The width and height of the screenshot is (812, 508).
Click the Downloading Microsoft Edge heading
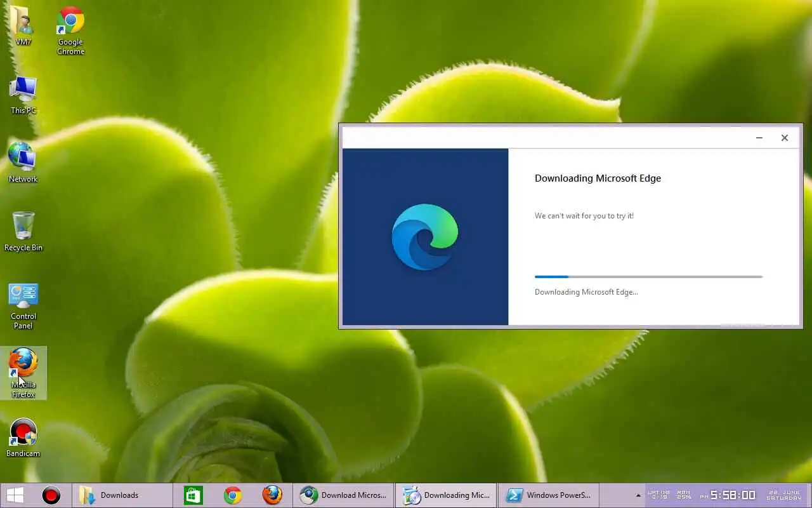coord(598,178)
